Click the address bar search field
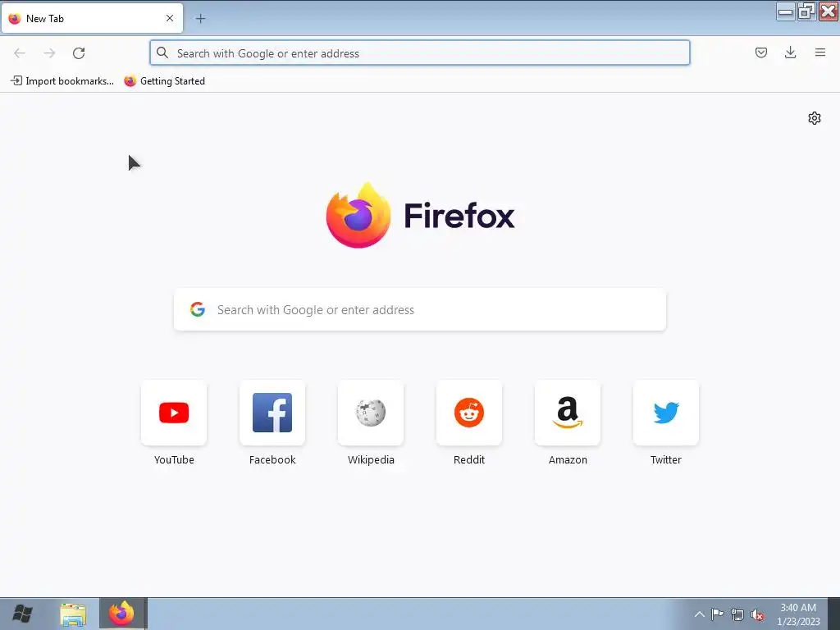840x630 pixels. (419, 53)
